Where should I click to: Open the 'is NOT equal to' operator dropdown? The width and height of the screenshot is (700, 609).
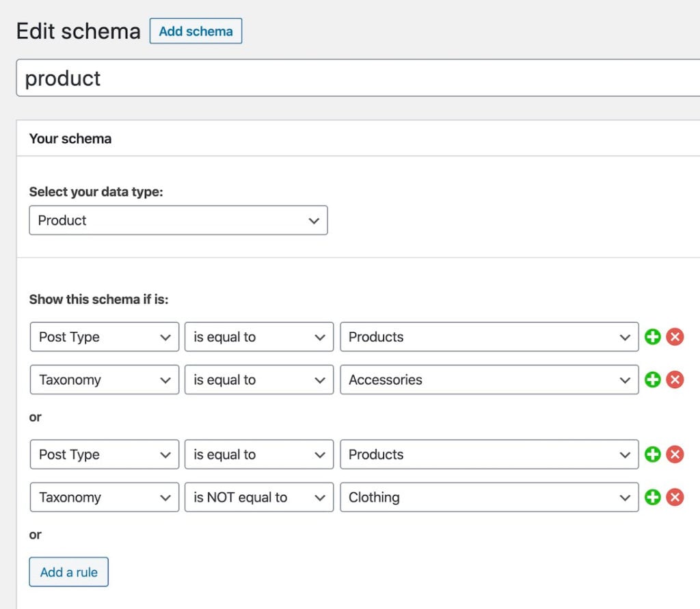tap(258, 497)
